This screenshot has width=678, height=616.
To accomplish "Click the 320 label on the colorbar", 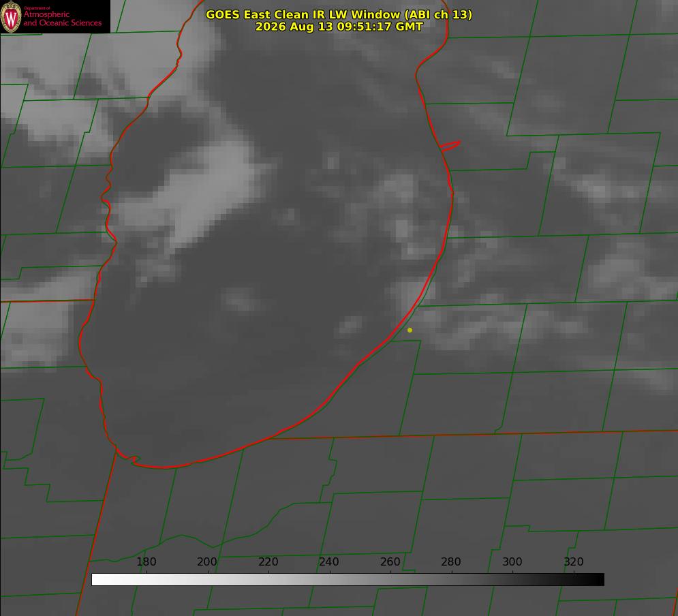I will point(573,561).
